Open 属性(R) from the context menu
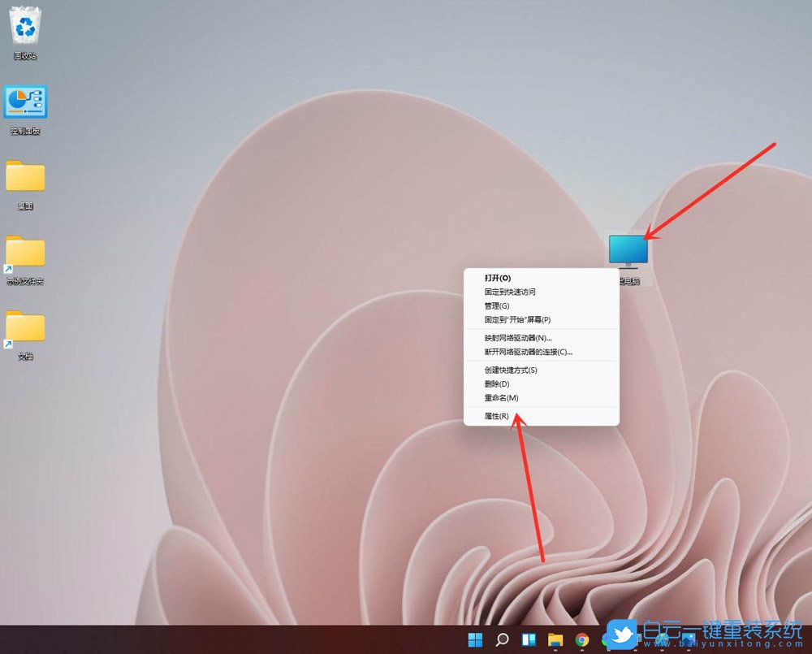The height and width of the screenshot is (654, 812). (497, 416)
